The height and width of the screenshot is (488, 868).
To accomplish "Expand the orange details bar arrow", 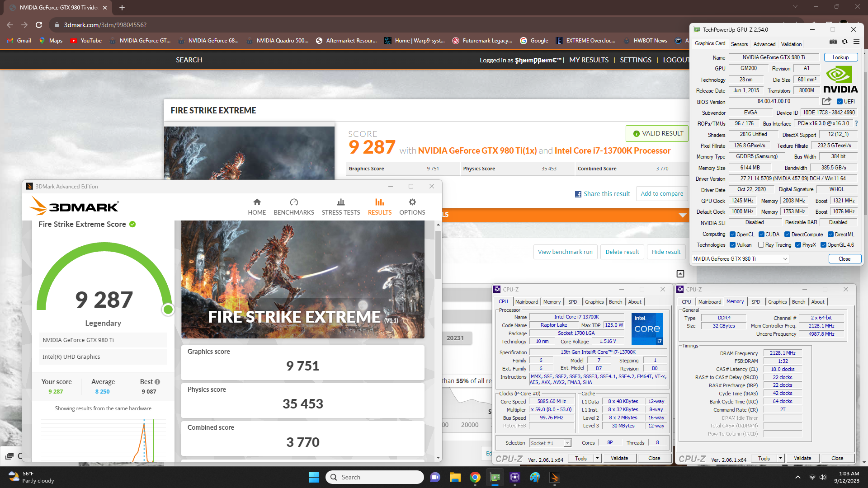I will coord(683,215).
